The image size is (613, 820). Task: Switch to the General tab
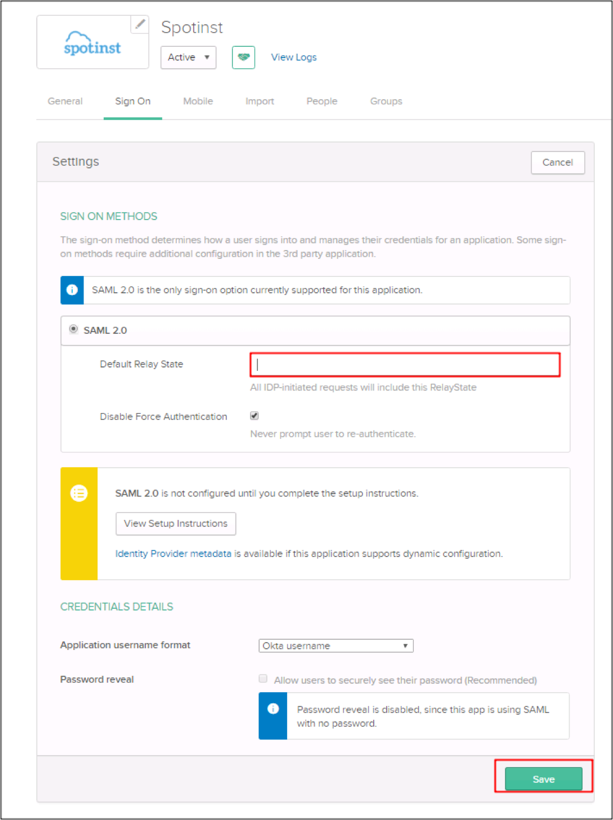[65, 101]
